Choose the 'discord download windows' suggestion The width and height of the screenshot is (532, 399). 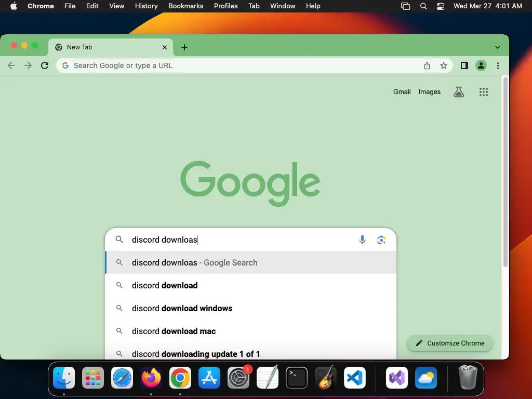point(251,308)
